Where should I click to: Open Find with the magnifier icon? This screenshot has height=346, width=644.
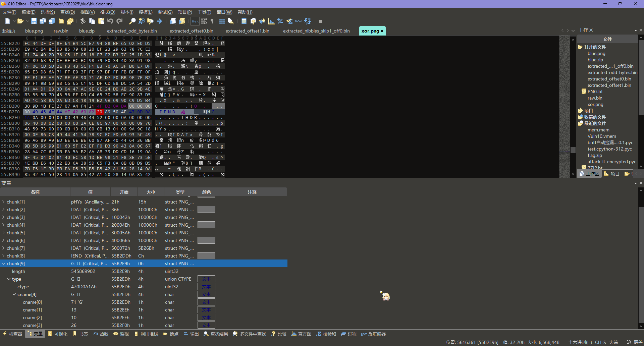click(132, 21)
